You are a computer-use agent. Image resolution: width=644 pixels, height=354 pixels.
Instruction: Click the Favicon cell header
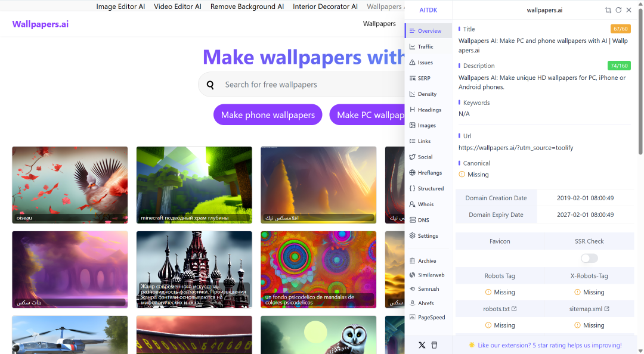point(500,241)
